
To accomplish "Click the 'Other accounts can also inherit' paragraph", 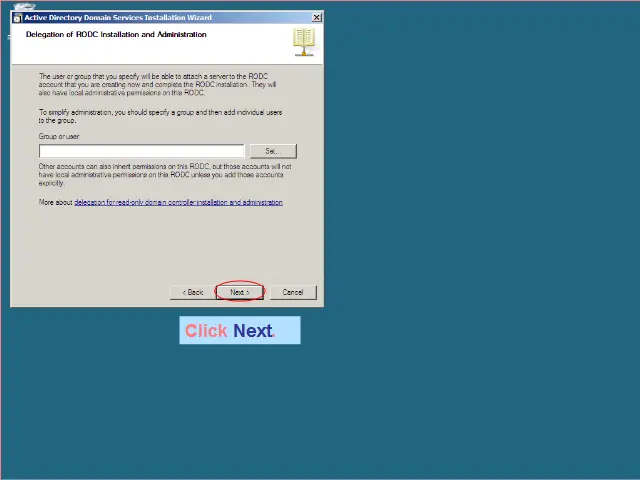I will point(165,174).
